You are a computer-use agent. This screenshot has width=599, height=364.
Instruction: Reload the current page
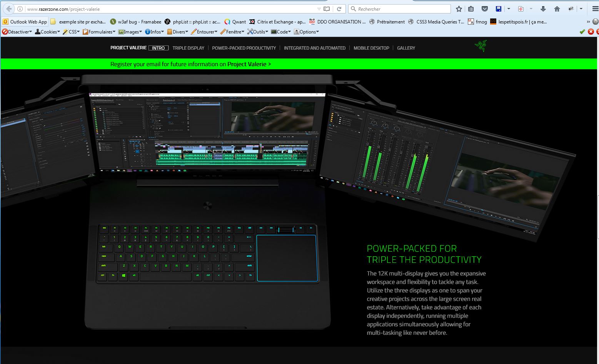[339, 9]
